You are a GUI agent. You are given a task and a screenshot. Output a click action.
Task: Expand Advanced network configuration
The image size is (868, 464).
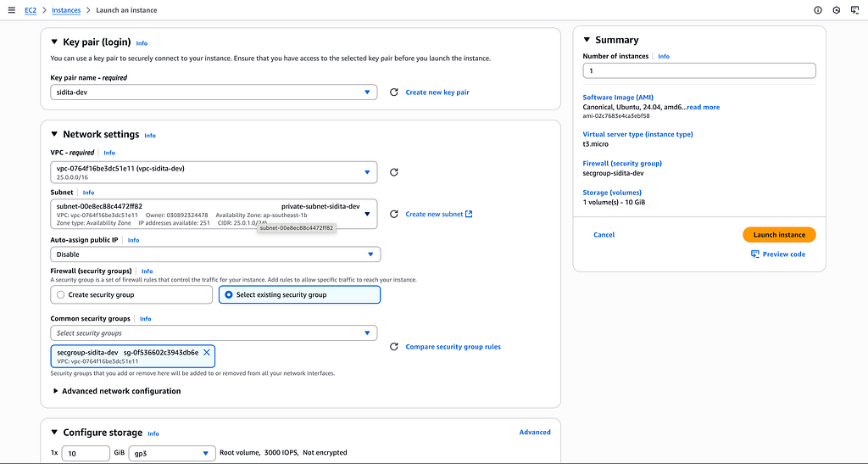click(x=56, y=391)
